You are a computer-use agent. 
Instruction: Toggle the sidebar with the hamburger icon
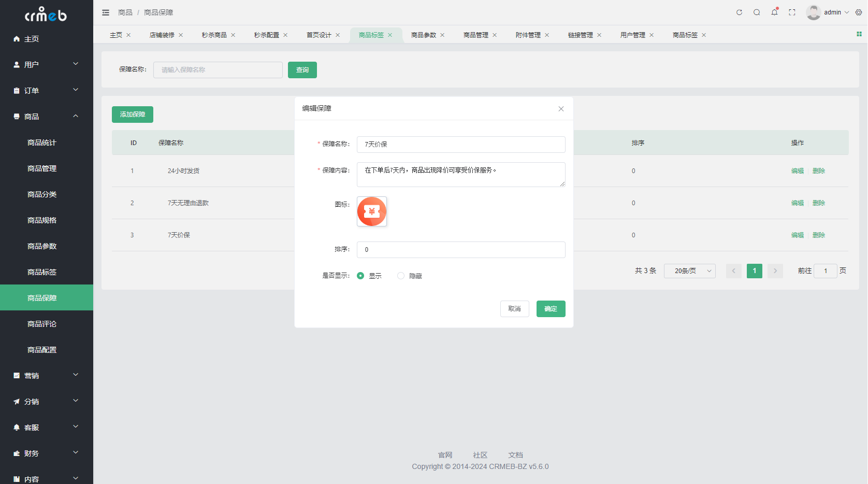(105, 12)
